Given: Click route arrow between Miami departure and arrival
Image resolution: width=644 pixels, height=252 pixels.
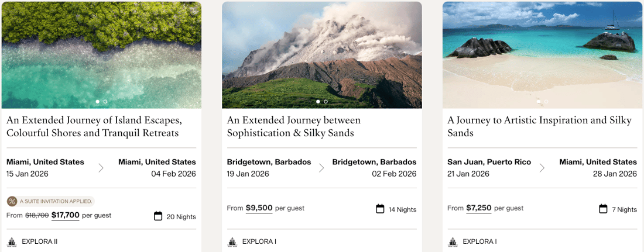Looking at the screenshot, I should (x=101, y=168).
